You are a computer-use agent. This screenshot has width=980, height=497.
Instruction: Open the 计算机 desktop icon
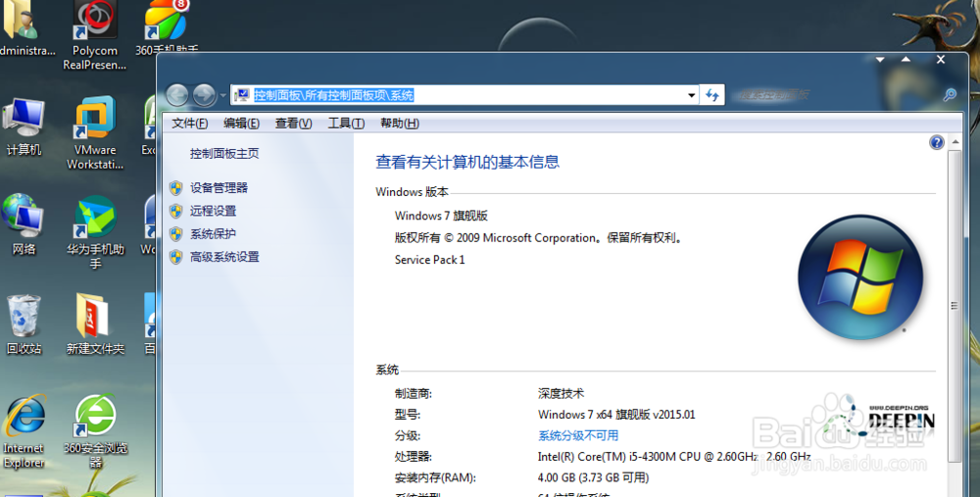pyautogui.click(x=24, y=125)
